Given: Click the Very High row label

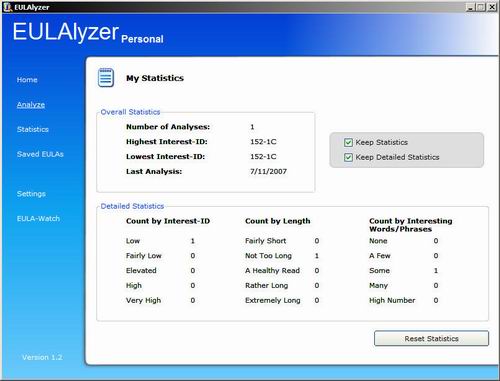Looking at the screenshot, I should point(143,300).
